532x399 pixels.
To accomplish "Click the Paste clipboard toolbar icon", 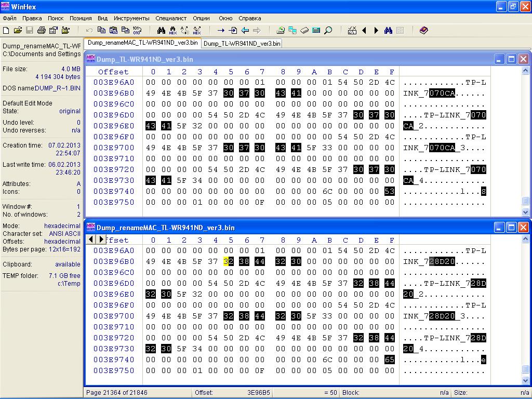I will click(x=113, y=31).
